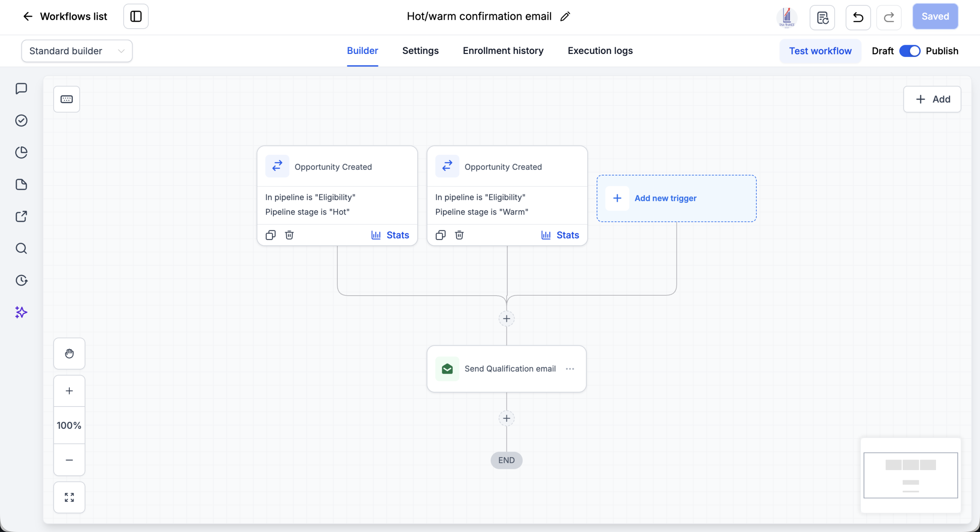Click the 100% zoom level

[x=69, y=425]
